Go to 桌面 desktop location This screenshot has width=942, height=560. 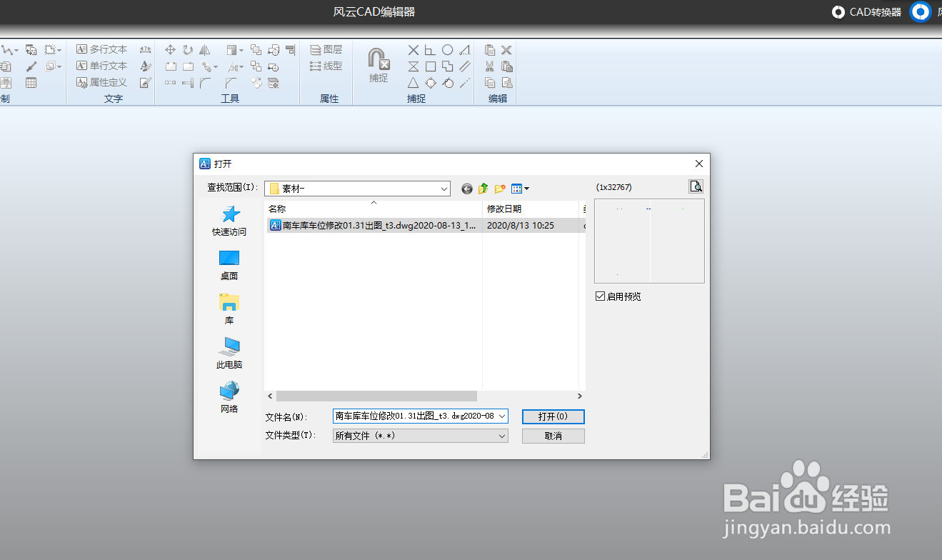coord(229,265)
